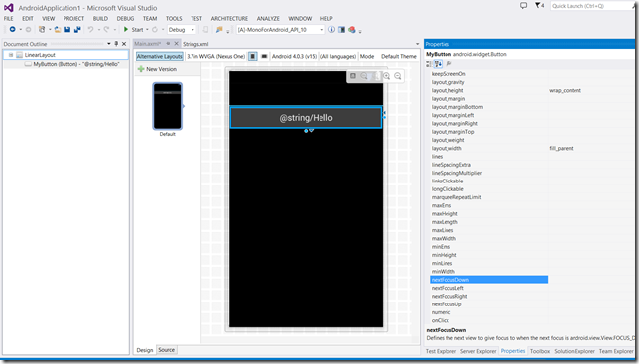The image size is (639, 364).
Task: Switch to the Design view tab
Action: pos(145,350)
